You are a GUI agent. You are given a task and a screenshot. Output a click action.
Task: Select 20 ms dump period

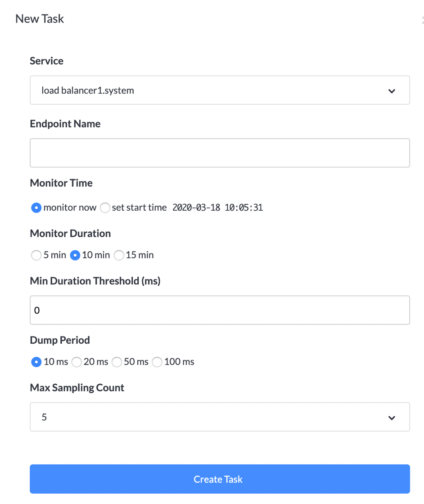77,362
